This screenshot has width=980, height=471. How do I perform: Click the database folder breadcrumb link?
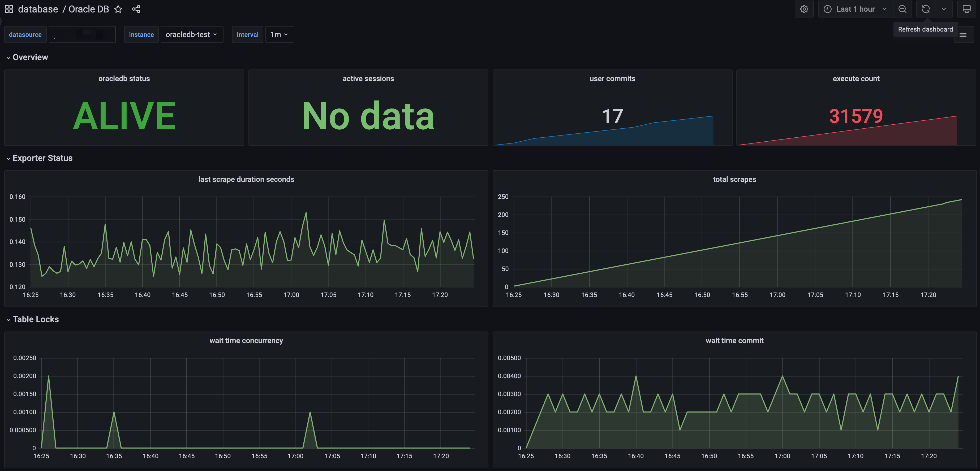(x=38, y=9)
